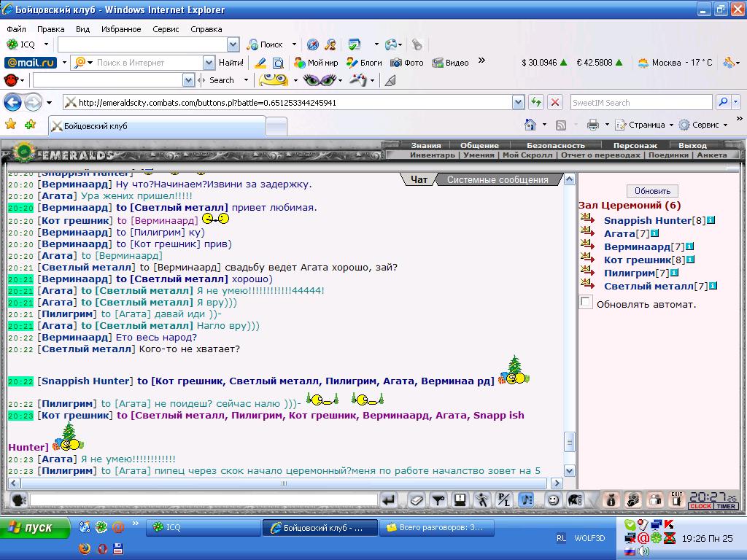Open the Поиск button dropdown arrow
The image size is (747, 560).
[294, 44]
